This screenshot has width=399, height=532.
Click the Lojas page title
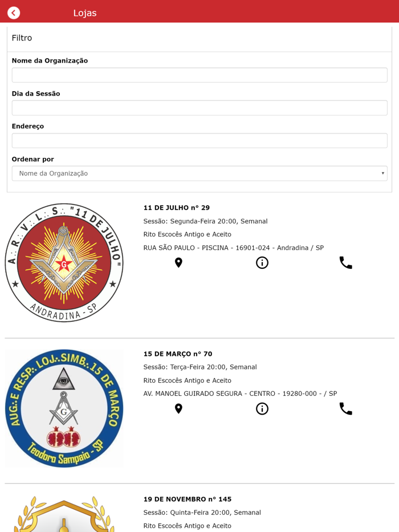click(x=85, y=13)
